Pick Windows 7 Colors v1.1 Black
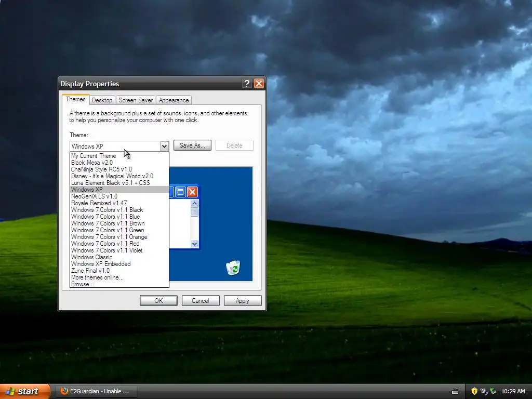The width and height of the screenshot is (532, 399). [x=119, y=210]
